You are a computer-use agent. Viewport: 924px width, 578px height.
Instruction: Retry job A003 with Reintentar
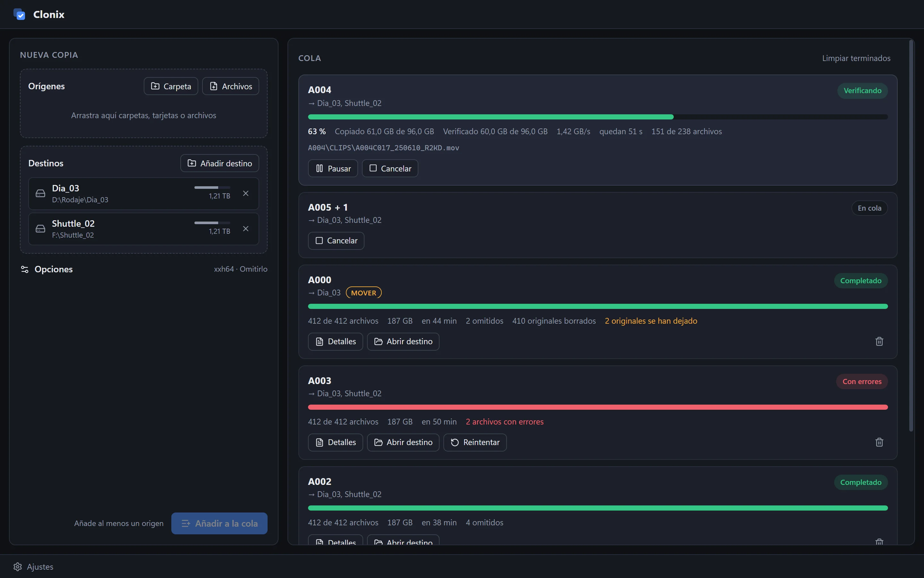475,442
